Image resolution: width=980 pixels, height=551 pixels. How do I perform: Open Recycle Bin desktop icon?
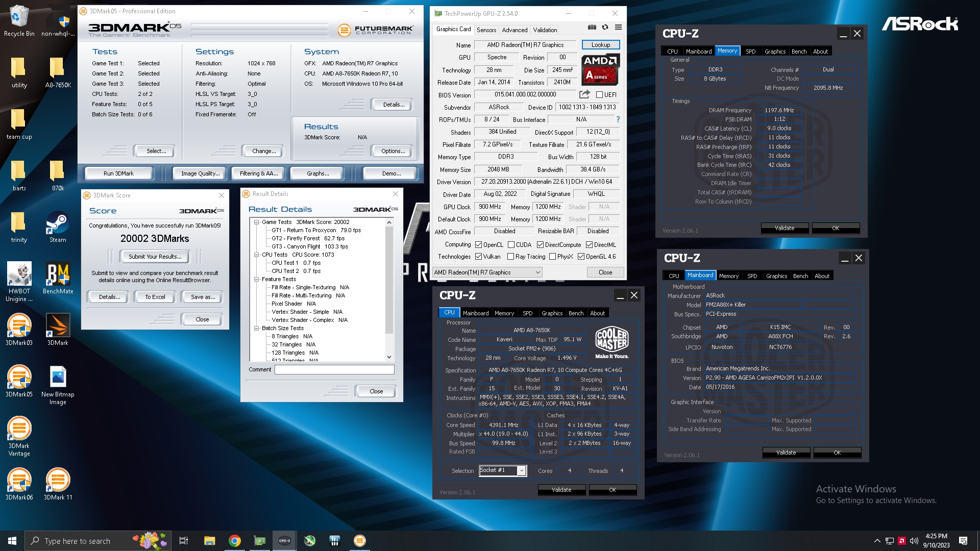pos(19,21)
